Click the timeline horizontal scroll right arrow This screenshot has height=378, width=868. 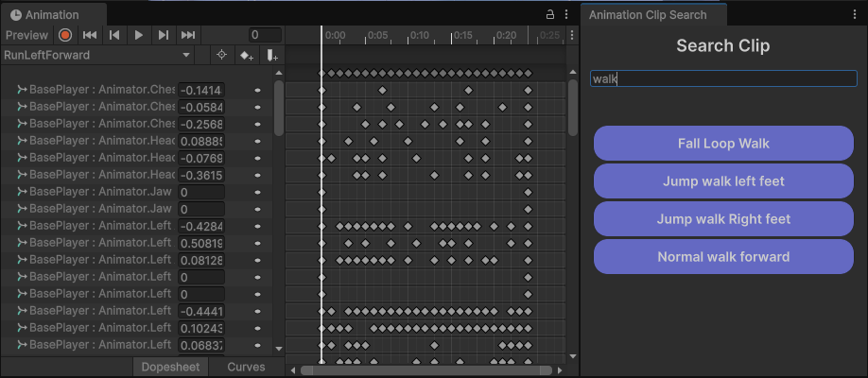point(560,370)
